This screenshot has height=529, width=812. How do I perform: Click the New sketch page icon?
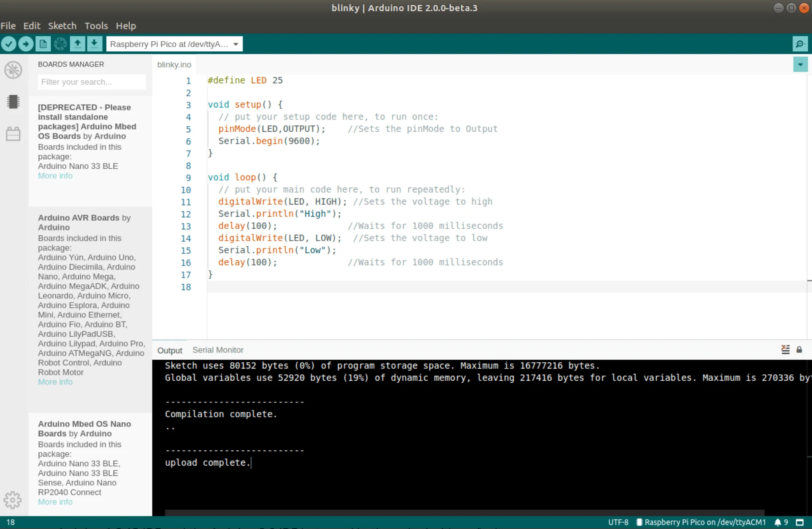coord(43,44)
